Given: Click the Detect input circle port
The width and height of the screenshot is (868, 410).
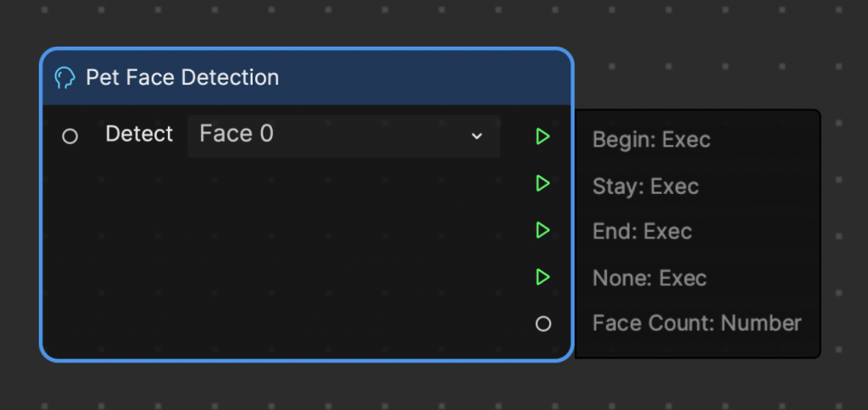Looking at the screenshot, I should point(70,136).
